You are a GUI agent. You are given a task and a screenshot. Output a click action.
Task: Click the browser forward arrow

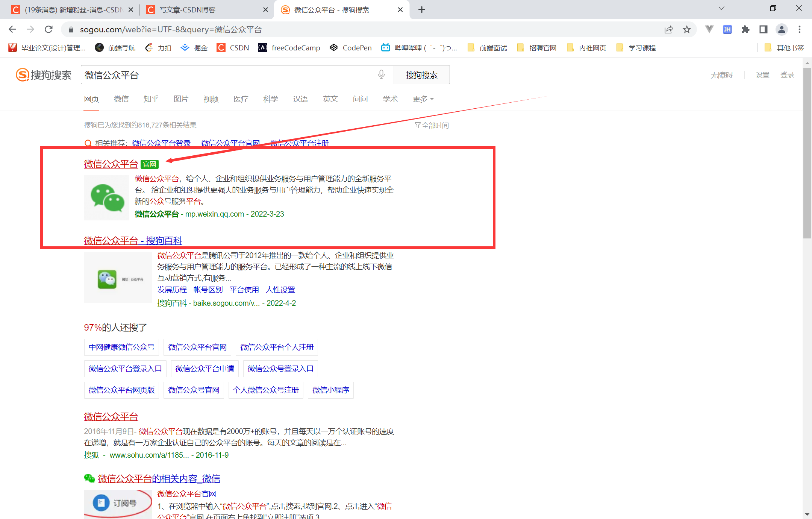click(30, 29)
